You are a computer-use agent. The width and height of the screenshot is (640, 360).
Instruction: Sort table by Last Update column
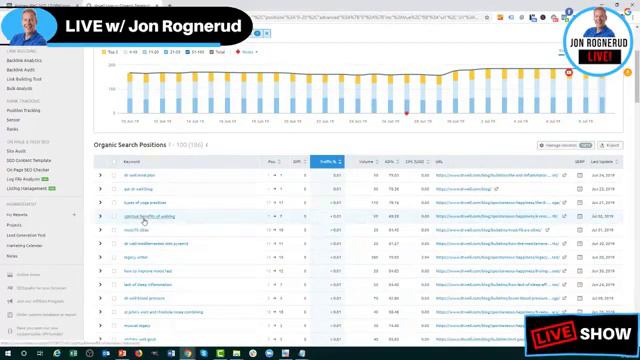604,162
